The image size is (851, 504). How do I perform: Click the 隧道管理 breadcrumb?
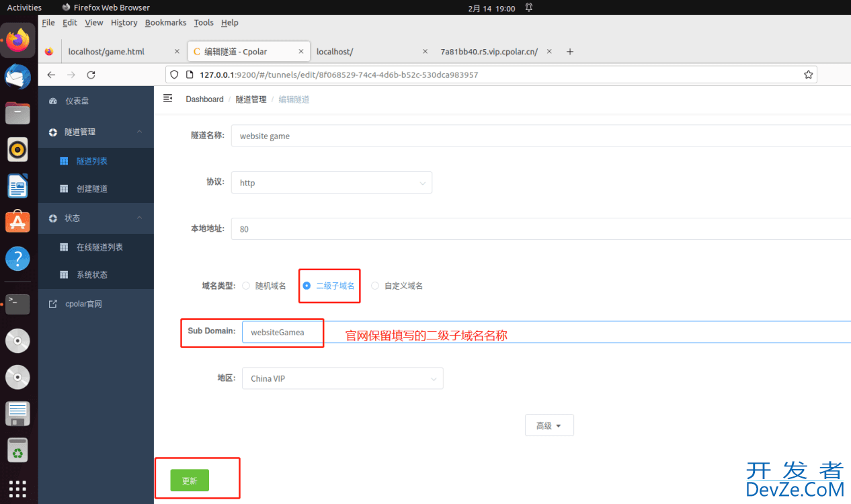(x=251, y=99)
